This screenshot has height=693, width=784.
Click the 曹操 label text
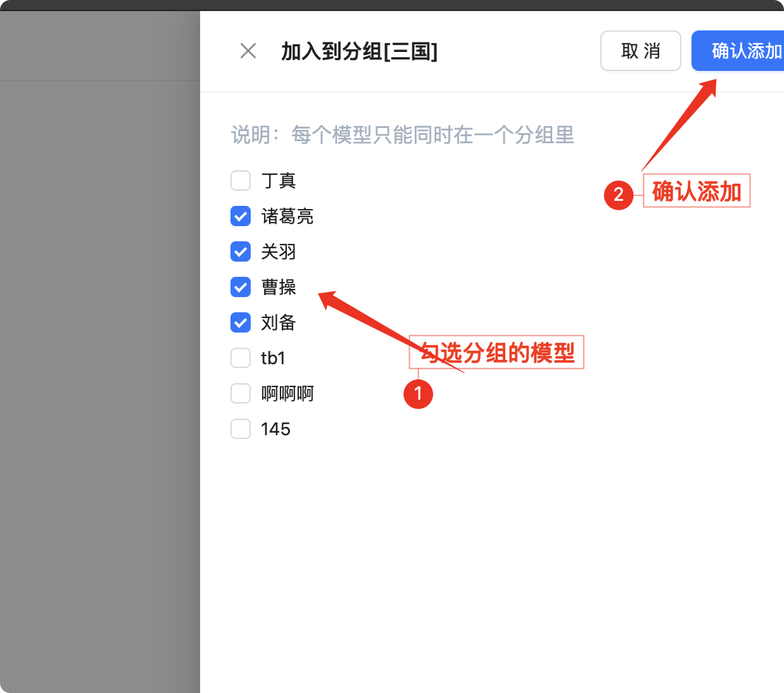(x=279, y=287)
